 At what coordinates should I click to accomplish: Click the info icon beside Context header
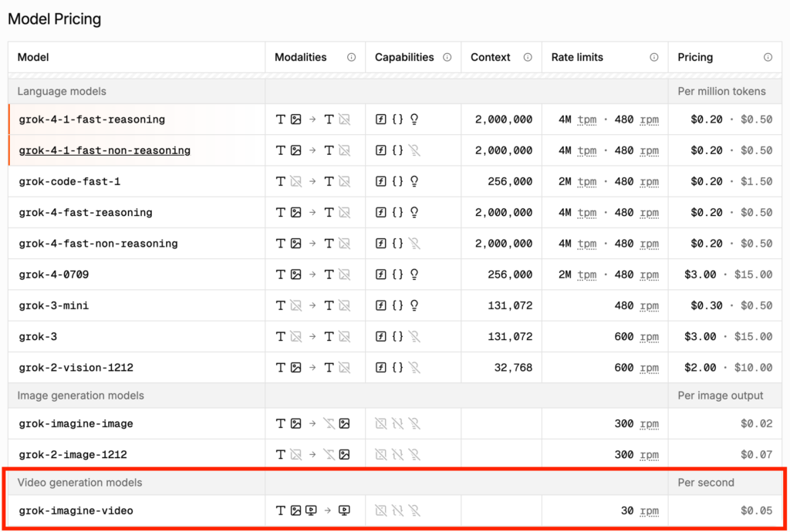(528, 57)
